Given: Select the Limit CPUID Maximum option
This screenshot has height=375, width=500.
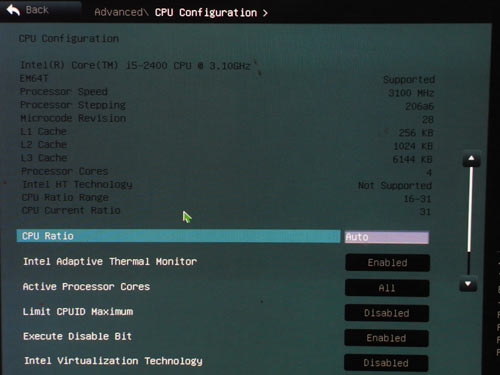Looking at the screenshot, I should click(x=78, y=312).
